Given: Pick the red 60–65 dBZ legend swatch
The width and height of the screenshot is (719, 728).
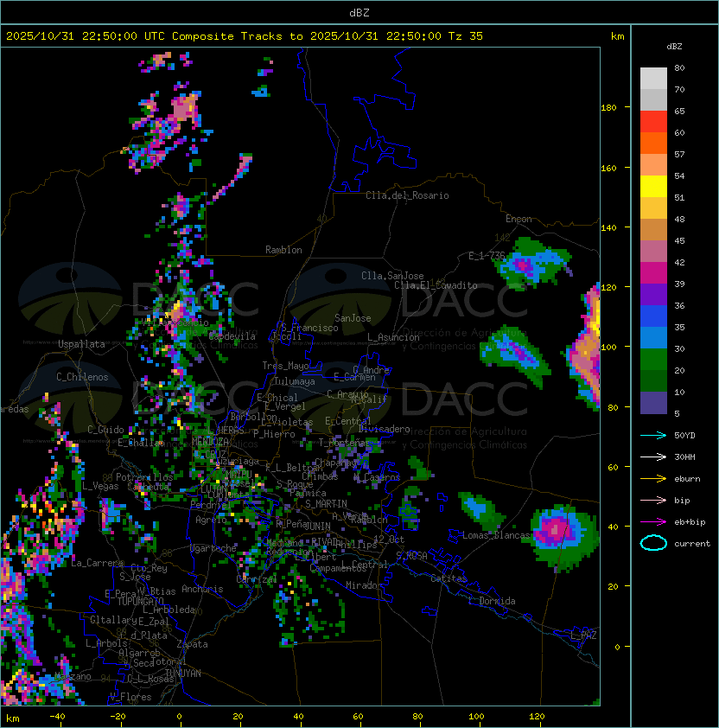Looking at the screenshot, I should [653, 121].
